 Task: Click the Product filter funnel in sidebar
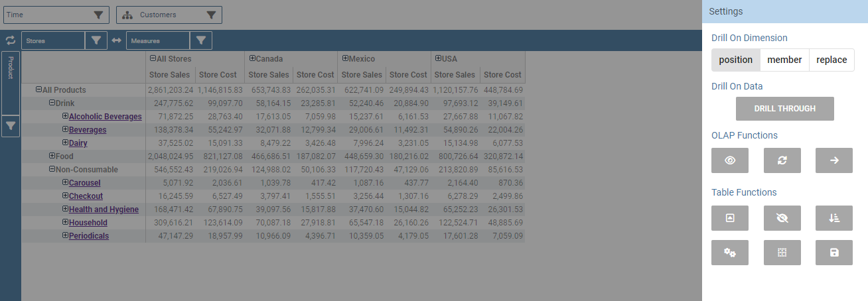[x=11, y=125]
